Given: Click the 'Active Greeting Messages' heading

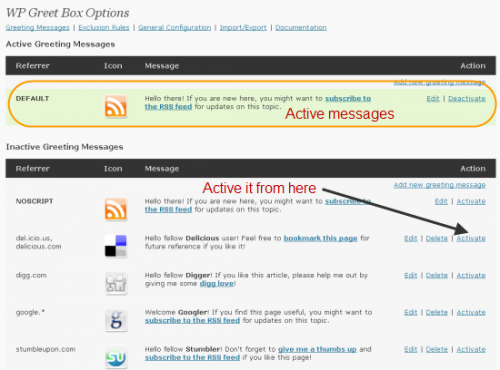Looking at the screenshot, I should pyautogui.click(x=60, y=44).
